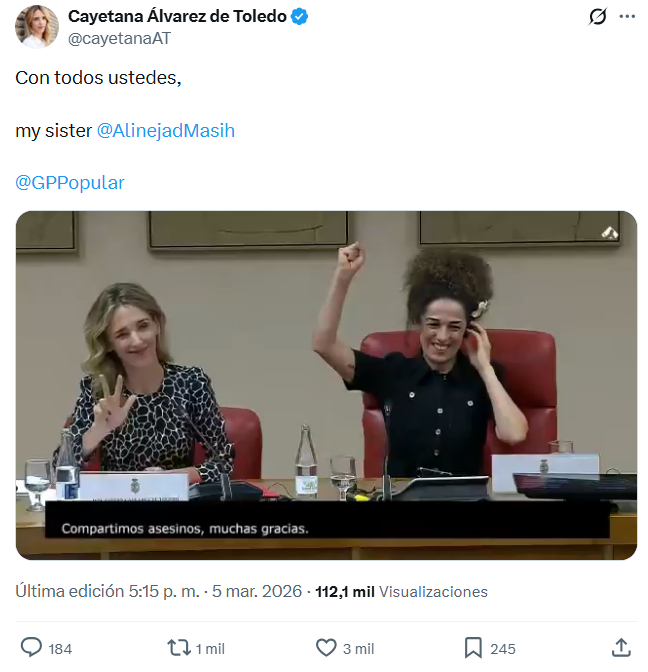
Task: Like the post with the heart icon
Action: tap(326, 648)
